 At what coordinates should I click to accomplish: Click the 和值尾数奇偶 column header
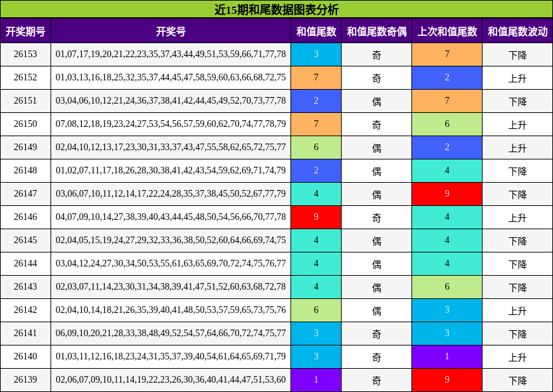point(376,31)
